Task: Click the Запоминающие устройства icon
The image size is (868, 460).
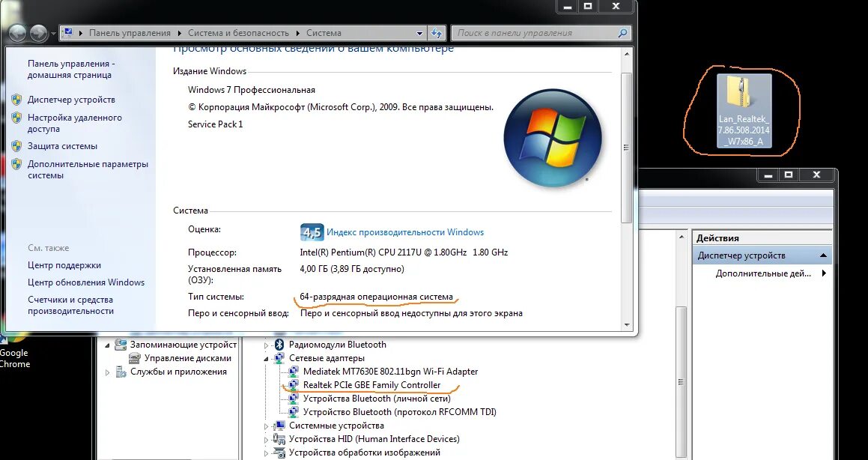Action: 121,345
